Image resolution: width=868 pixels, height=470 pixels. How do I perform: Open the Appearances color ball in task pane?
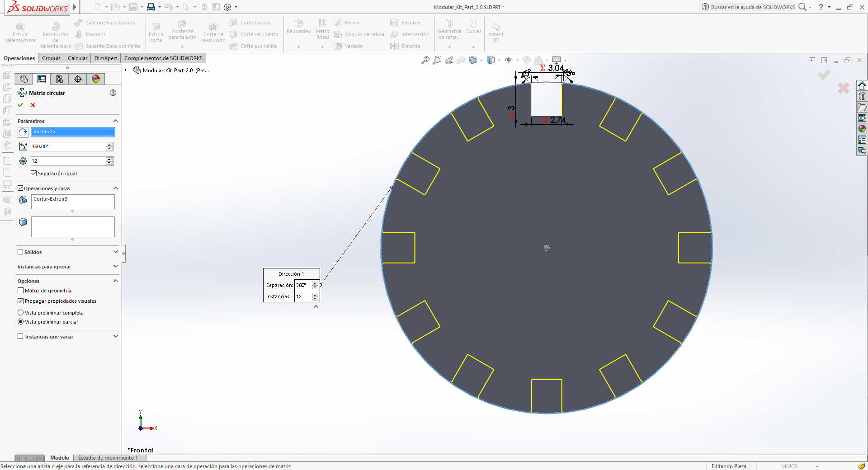click(862, 129)
